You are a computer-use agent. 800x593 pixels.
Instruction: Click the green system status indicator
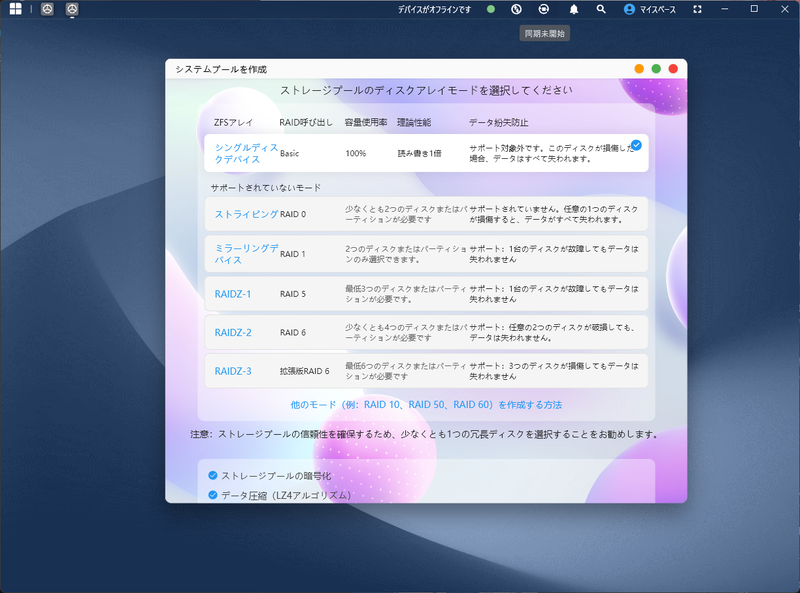pyautogui.click(x=489, y=9)
